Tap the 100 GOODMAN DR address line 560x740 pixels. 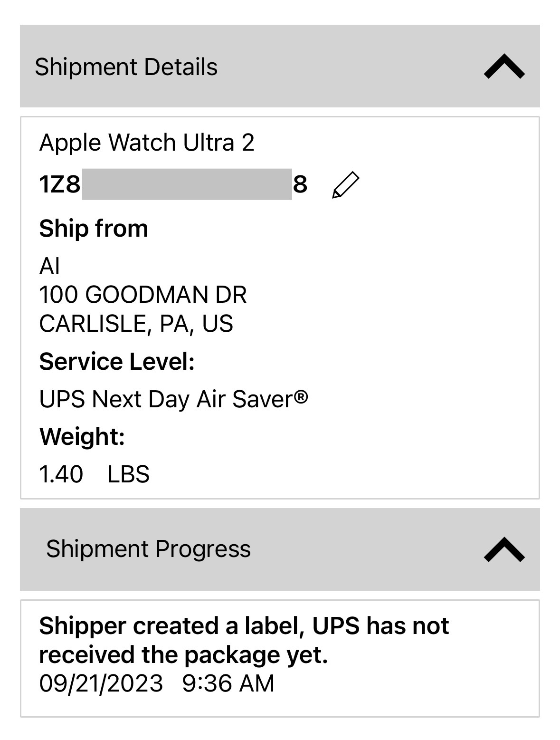point(143,295)
